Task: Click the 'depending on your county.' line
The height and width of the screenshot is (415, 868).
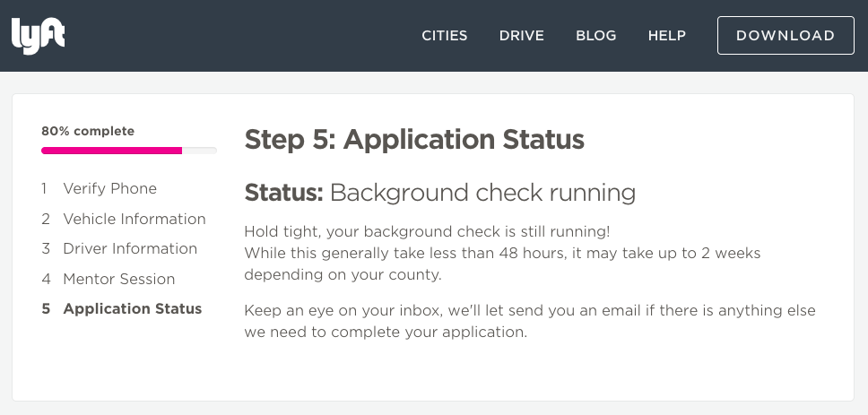Action: coord(343,274)
